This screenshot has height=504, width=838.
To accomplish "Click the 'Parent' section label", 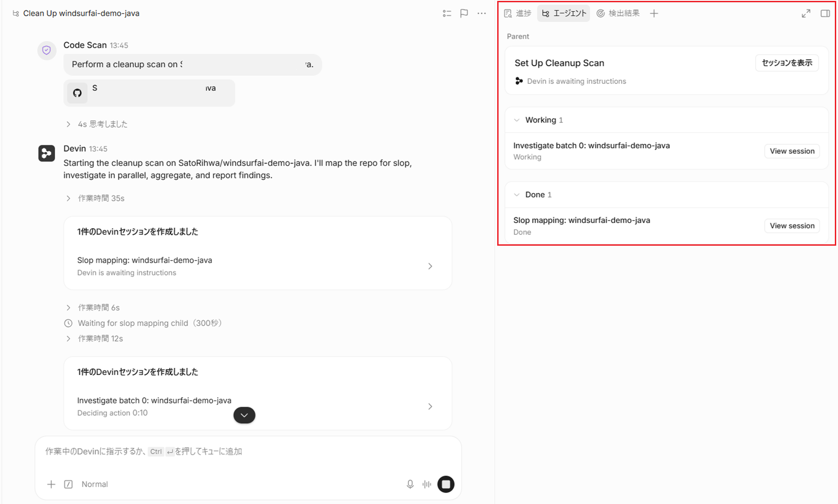I will coord(518,37).
